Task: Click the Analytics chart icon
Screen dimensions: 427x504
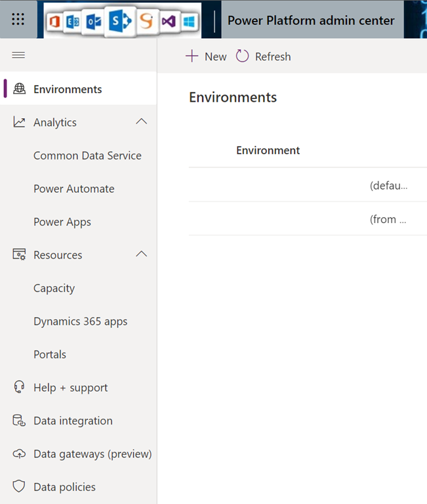Action: point(19,123)
